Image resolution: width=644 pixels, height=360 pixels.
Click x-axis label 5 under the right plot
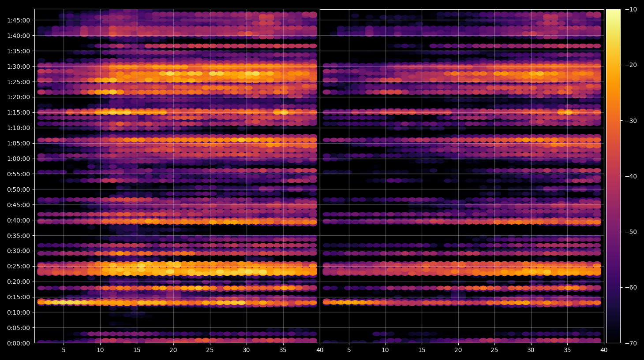pos(349,350)
